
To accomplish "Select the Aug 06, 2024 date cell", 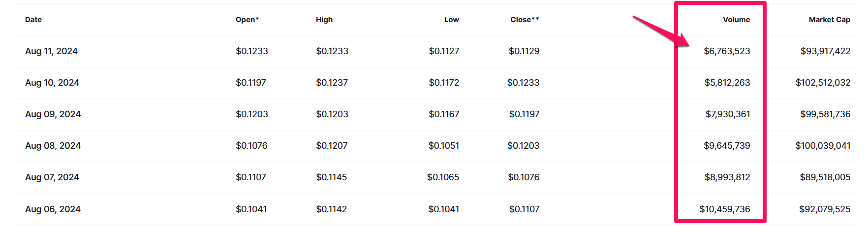I will [x=53, y=209].
